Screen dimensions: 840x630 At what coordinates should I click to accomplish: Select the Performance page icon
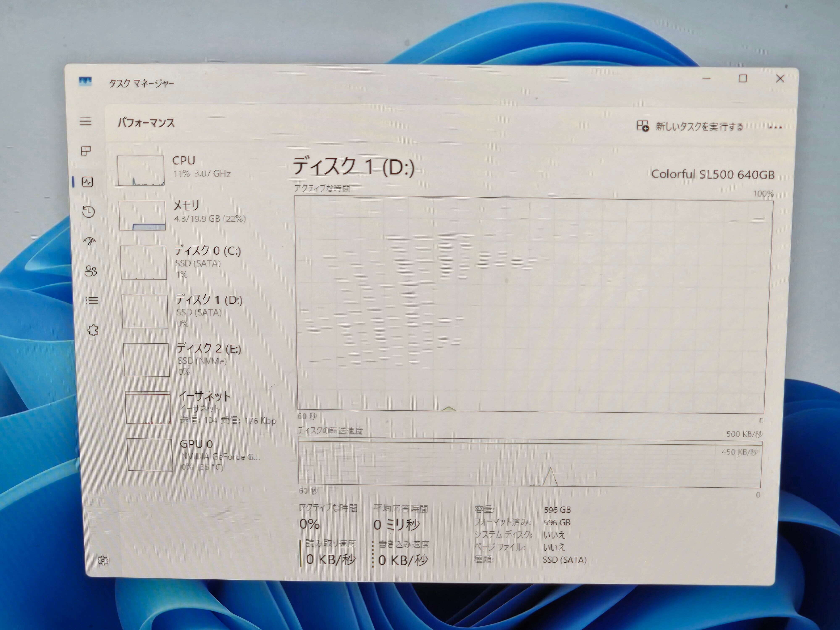(88, 182)
